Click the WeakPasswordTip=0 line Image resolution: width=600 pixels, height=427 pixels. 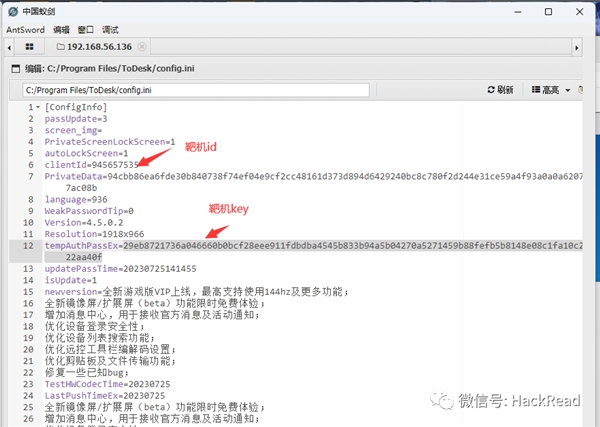pyautogui.click(x=89, y=211)
